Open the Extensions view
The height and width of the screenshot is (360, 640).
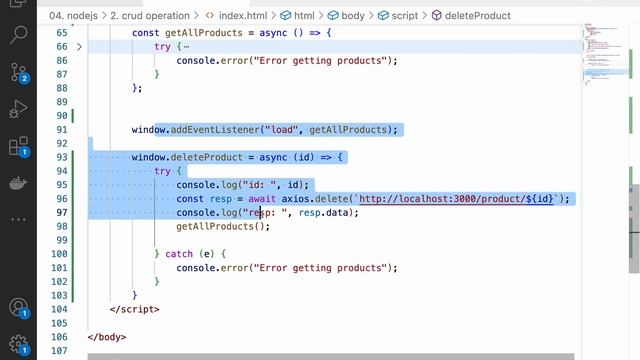[x=18, y=146]
